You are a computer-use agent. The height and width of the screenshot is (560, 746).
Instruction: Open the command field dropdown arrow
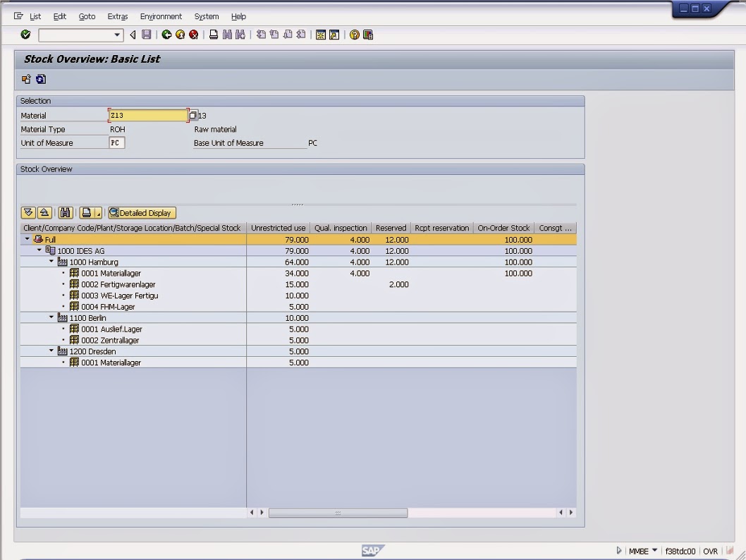point(117,35)
